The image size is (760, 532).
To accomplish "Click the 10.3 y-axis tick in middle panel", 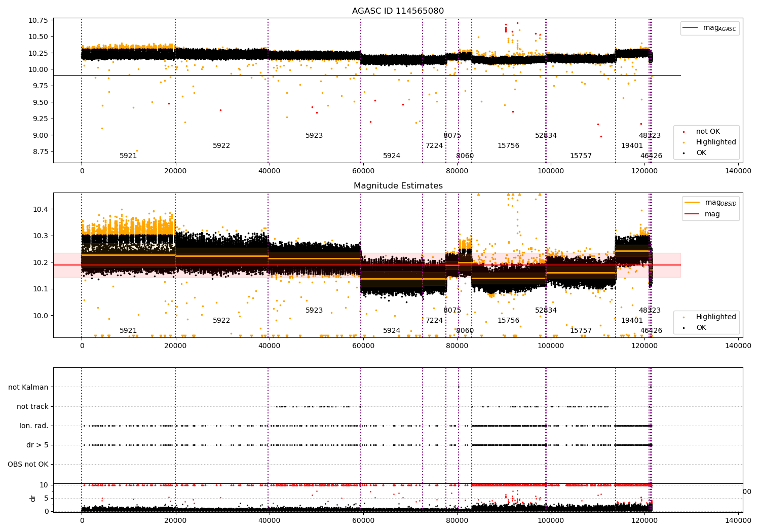I will (x=40, y=236).
